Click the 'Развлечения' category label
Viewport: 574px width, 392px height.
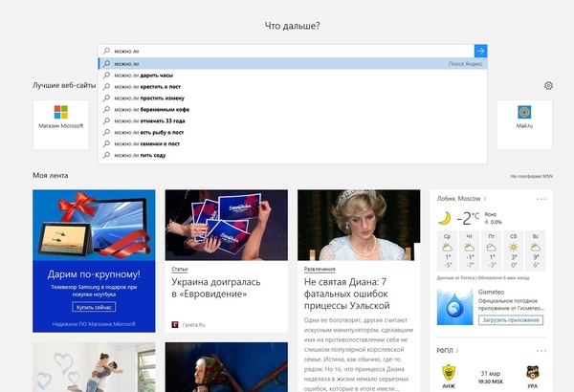click(x=320, y=269)
